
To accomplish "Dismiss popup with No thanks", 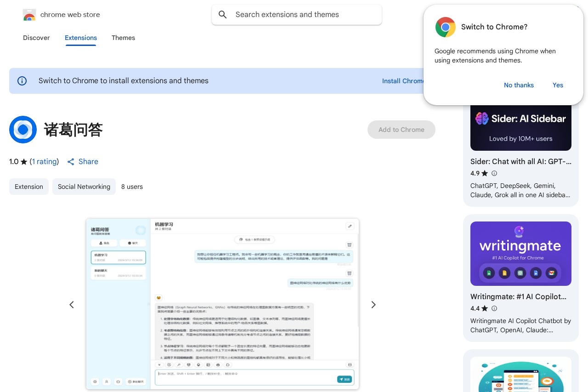I will click(519, 85).
